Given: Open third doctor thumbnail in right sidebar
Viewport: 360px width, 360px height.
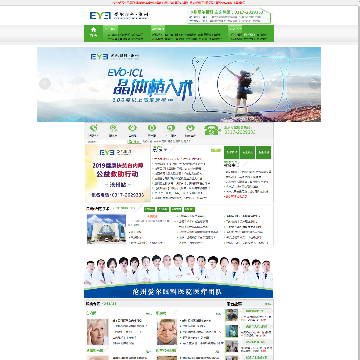Looking at the screenshot, I should (x=231, y=346).
